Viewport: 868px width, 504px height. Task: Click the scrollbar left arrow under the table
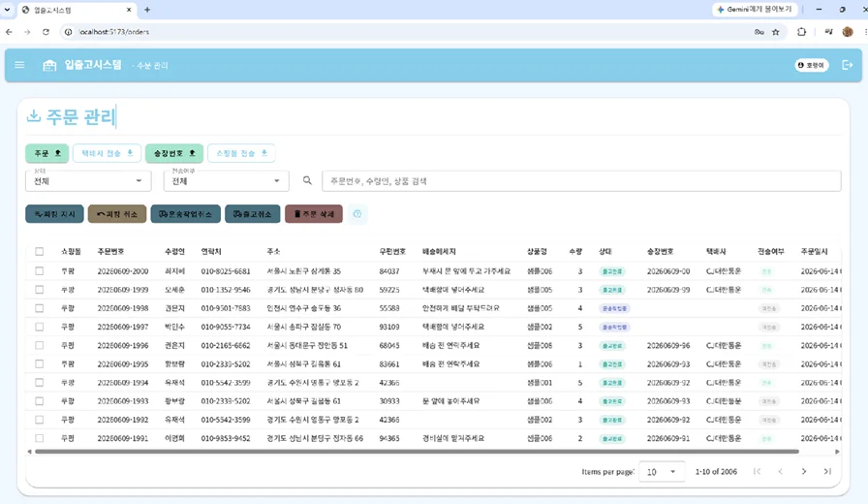coord(29,452)
